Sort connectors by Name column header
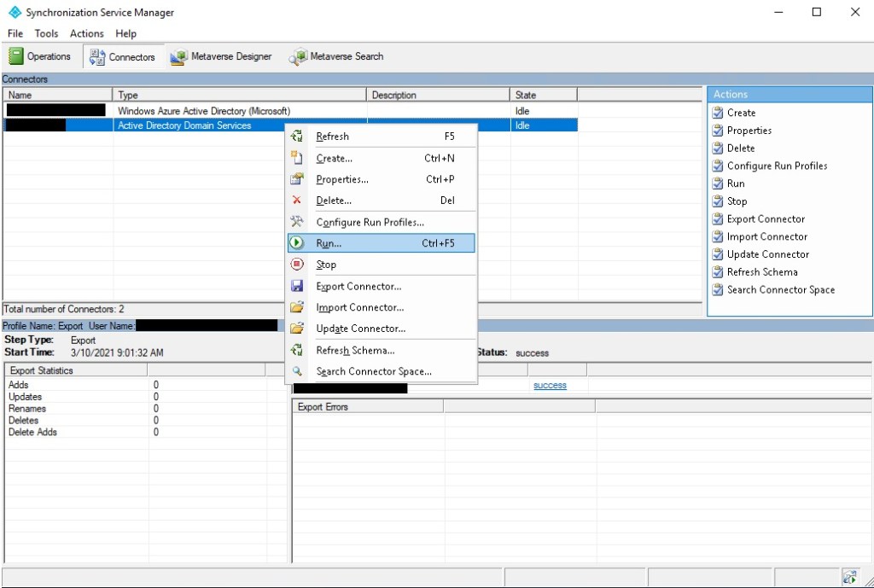 pos(57,95)
